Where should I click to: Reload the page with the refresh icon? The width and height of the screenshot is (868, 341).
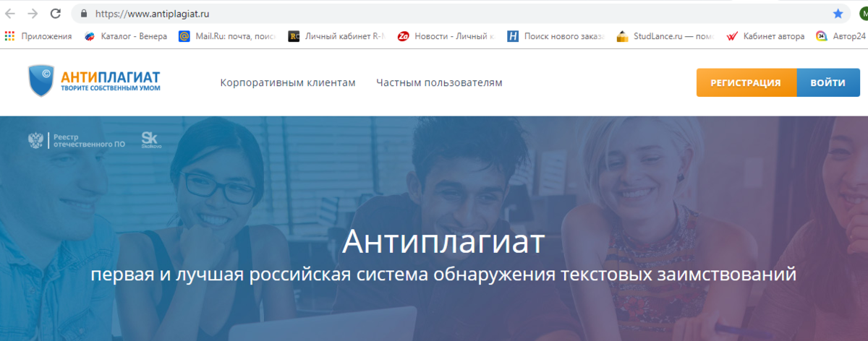[56, 13]
